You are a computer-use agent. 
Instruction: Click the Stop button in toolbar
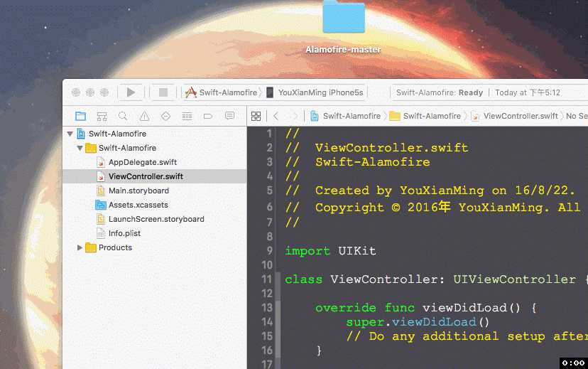163,92
